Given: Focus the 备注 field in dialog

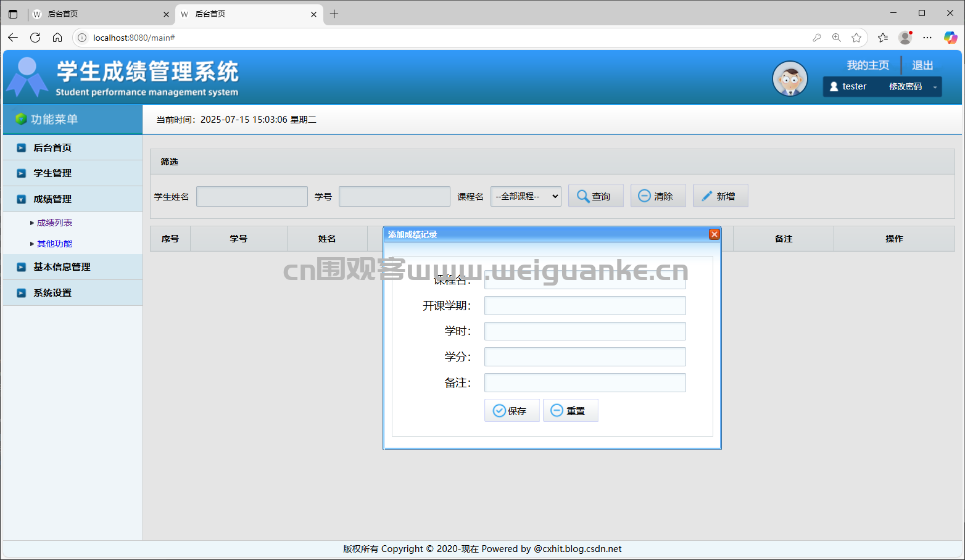Looking at the screenshot, I should pyautogui.click(x=585, y=382).
